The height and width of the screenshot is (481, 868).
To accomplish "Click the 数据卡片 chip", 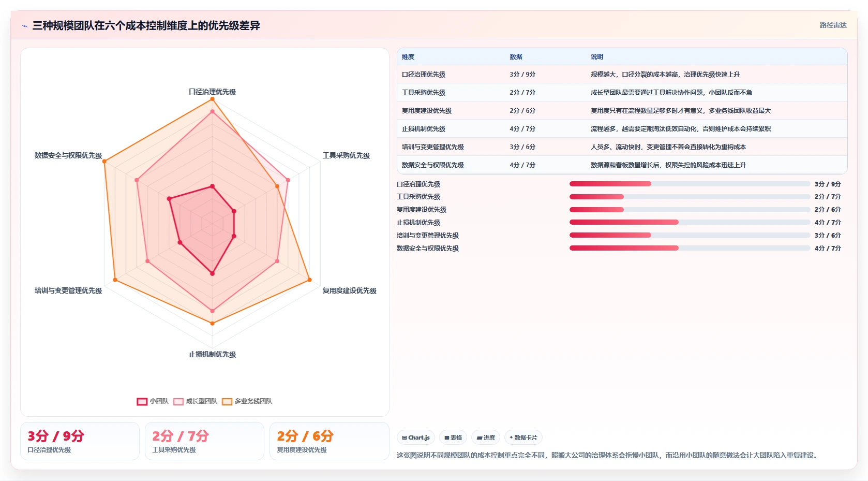I will tap(523, 438).
